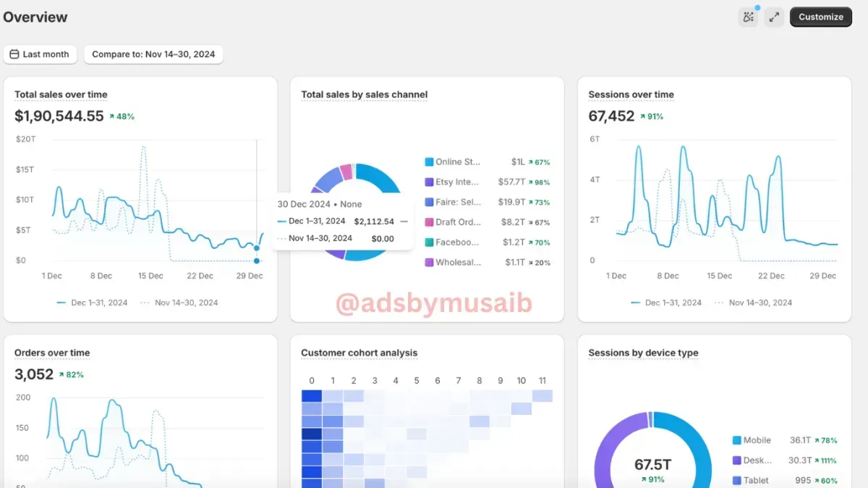Click the Mobile legend color square
The height and width of the screenshot is (488, 868).
coord(736,440)
